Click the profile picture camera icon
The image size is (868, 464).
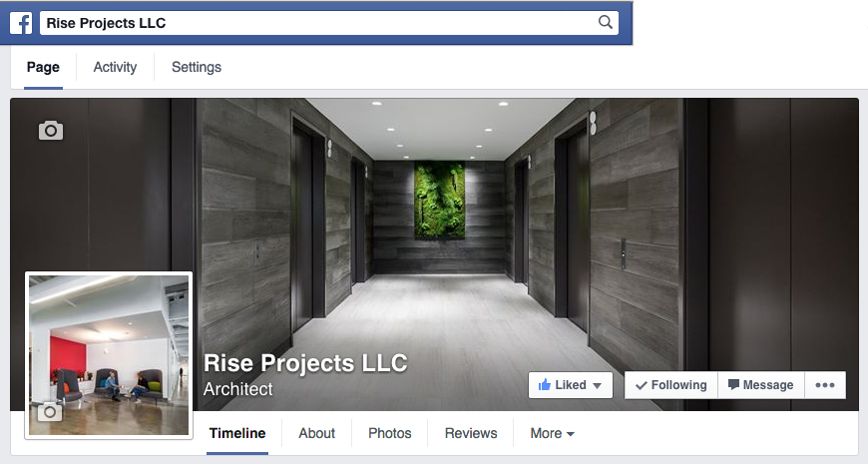pos(49,411)
